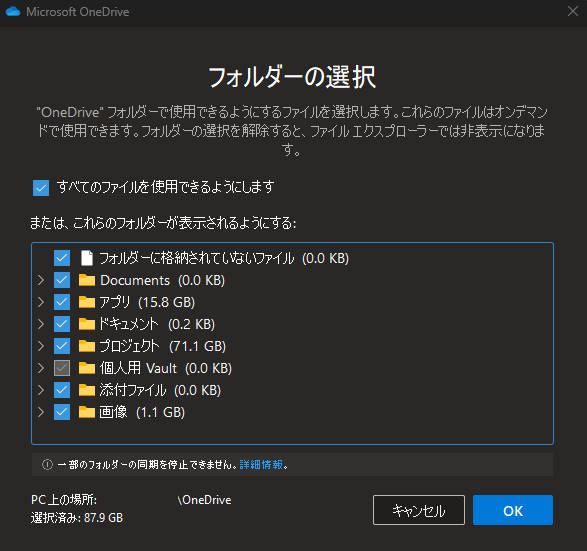Uncheck the 画像 folder checkbox
Image resolution: width=587 pixels, height=551 pixels.
point(62,413)
